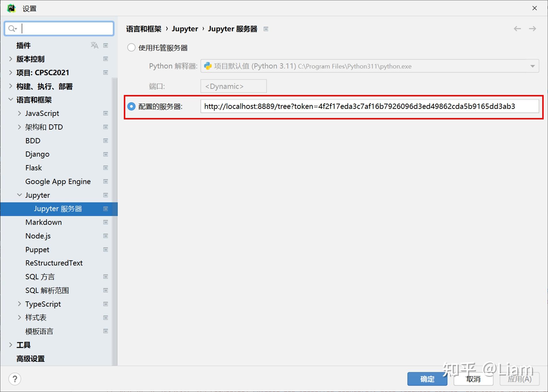
Task: Click the settings page icon beside Markdown
Action: click(105, 222)
